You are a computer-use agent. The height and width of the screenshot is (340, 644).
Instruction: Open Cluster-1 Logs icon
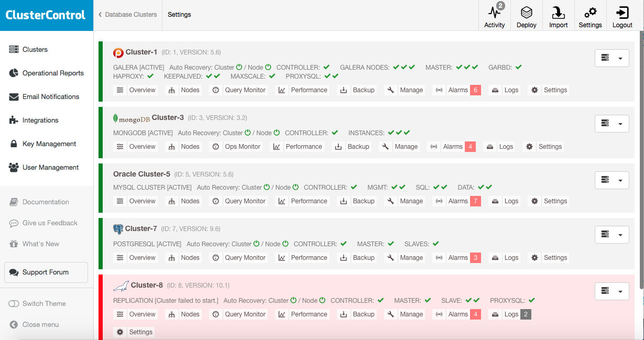click(495, 90)
